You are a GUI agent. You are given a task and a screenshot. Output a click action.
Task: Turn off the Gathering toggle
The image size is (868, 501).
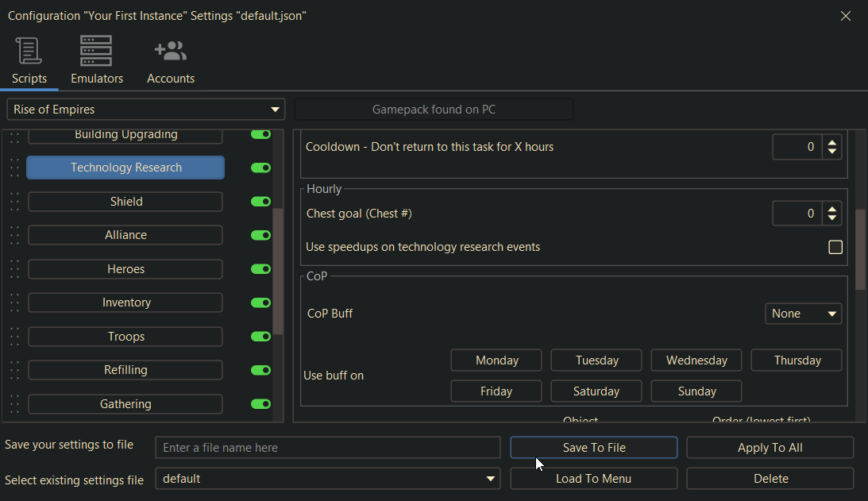pos(260,404)
